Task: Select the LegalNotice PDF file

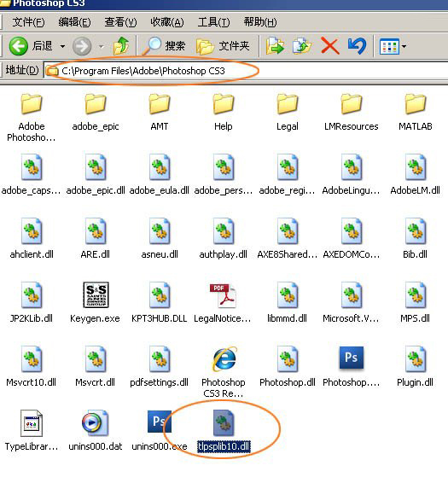Action: [223, 295]
